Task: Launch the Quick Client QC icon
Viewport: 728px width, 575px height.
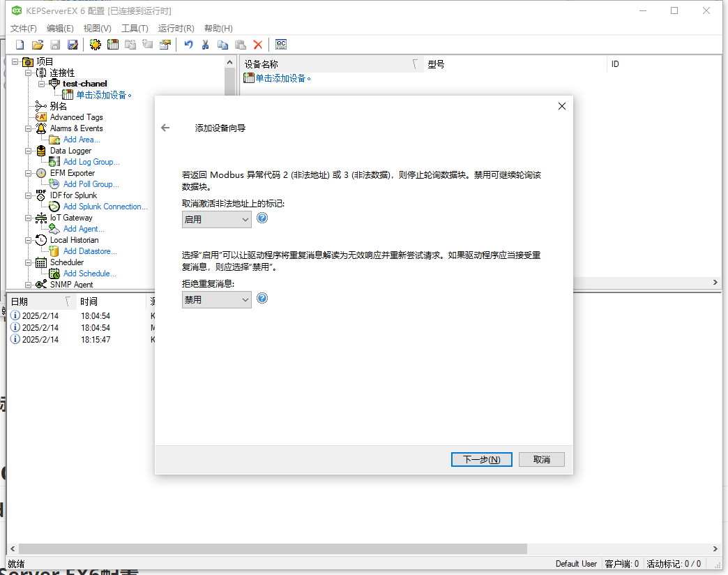Action: pyautogui.click(x=281, y=45)
